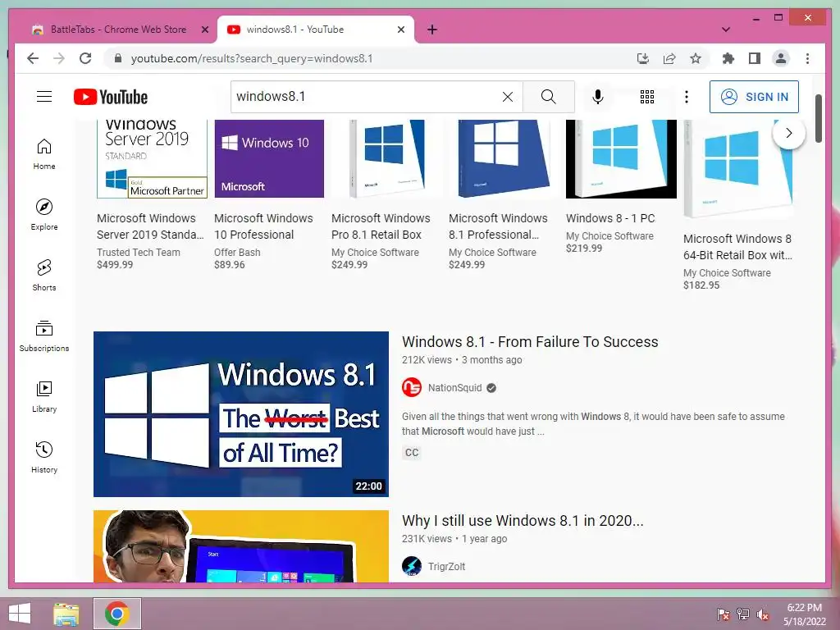Open the Windows Start button
Screen dimensions: 840x630
click(x=20, y=614)
